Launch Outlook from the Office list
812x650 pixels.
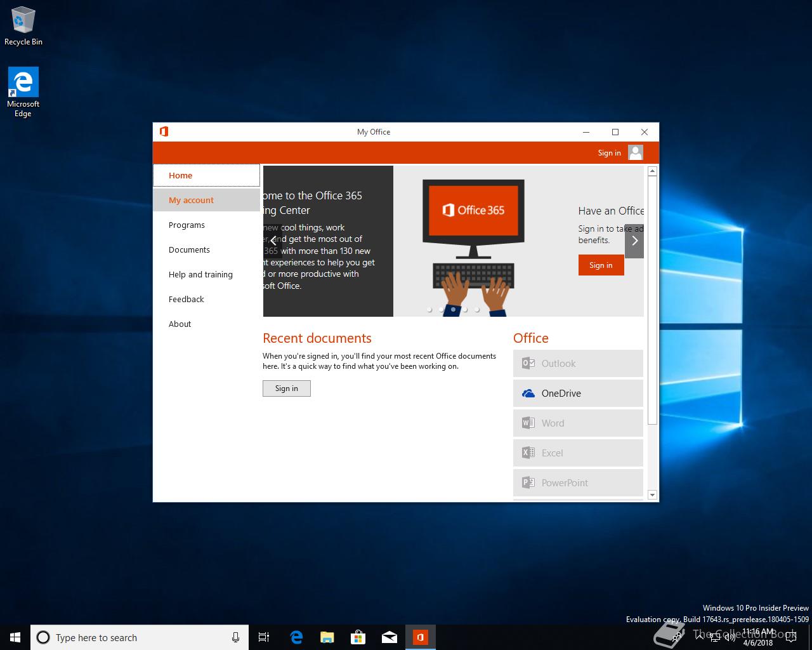pos(578,364)
